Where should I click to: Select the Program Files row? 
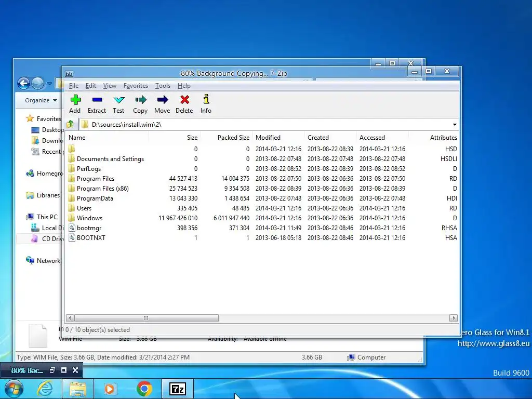point(262,179)
